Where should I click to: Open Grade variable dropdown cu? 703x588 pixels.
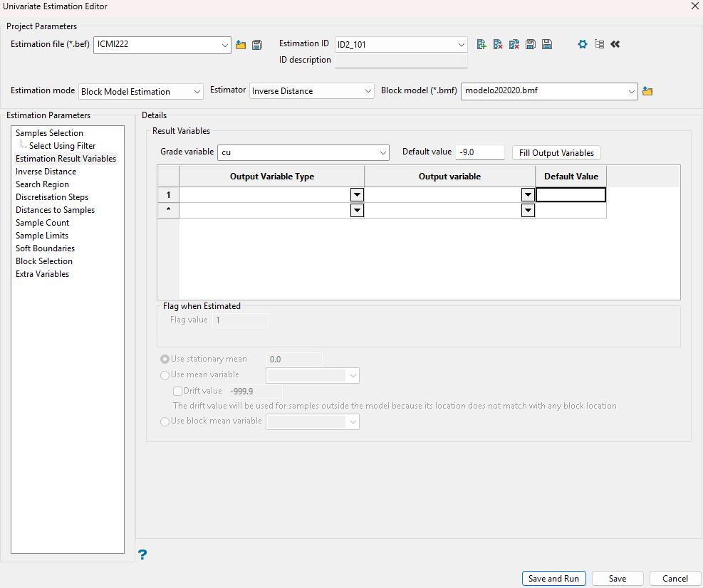[x=383, y=153]
